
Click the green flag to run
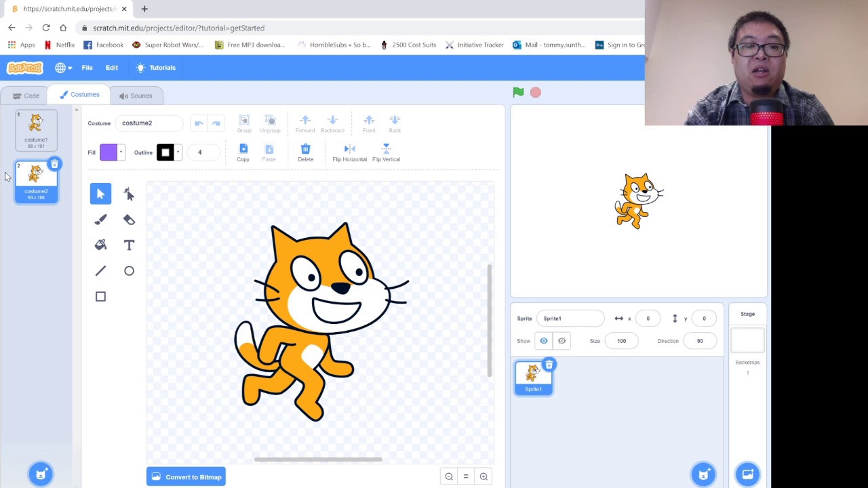pyautogui.click(x=518, y=92)
